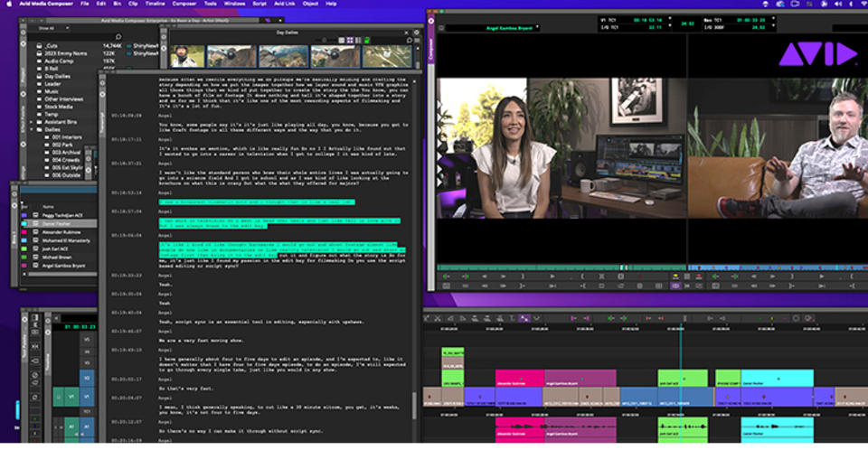The image size is (868, 450).
Task: Switch Day Dailies bin to text view
Action: (x=341, y=41)
